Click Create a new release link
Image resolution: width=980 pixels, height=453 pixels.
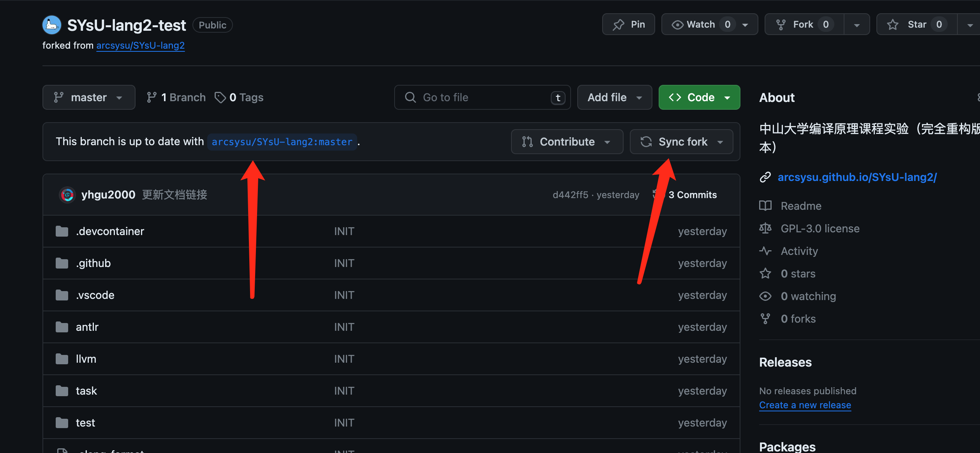tap(805, 405)
